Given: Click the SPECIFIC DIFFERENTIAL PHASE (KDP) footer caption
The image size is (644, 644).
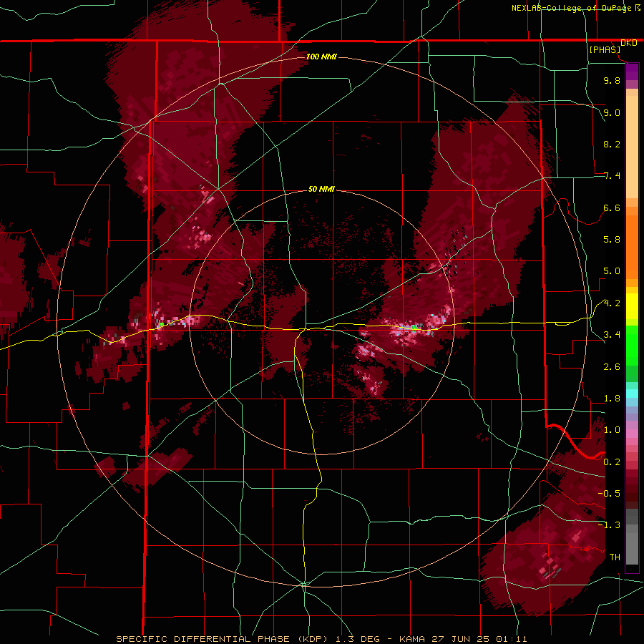Looking at the screenshot, I should pyautogui.click(x=321, y=639).
